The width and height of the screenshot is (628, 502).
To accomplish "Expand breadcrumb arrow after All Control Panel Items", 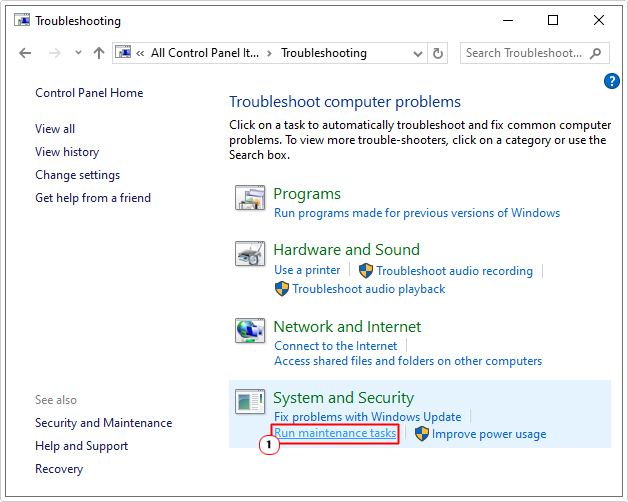I will click(270, 53).
